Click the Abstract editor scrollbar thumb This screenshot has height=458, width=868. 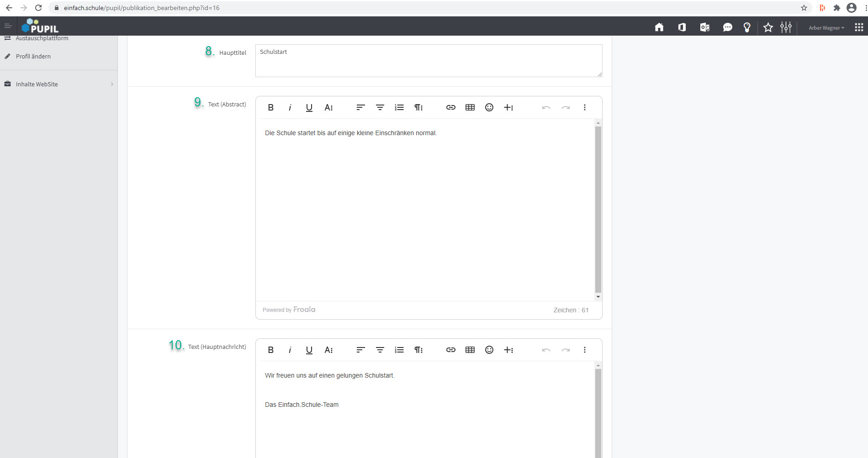click(598, 209)
